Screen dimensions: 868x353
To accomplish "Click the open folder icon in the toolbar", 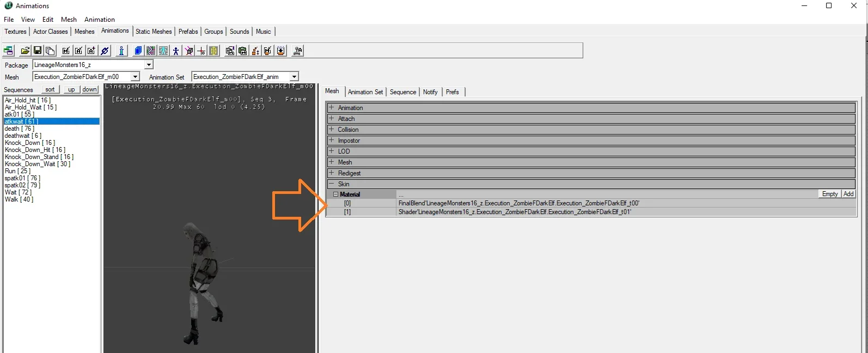I will point(25,51).
